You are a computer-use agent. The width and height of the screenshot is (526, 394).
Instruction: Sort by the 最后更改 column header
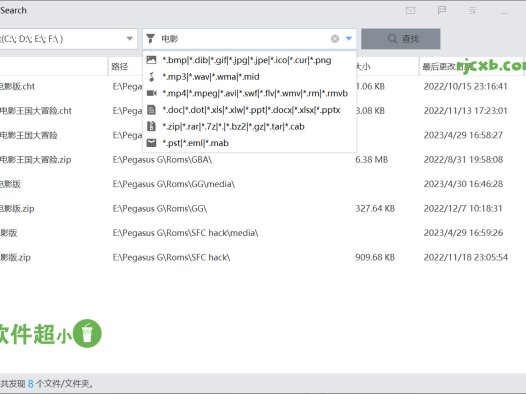point(439,66)
